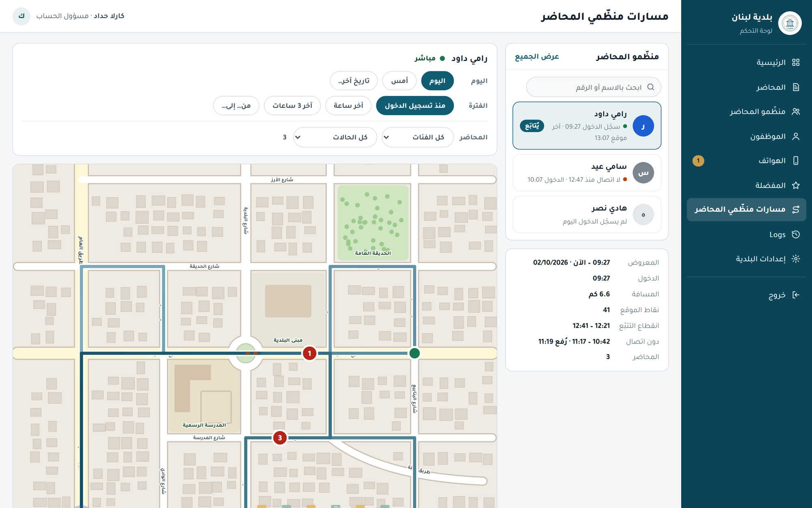Click user avatar ك in header

tap(22, 16)
